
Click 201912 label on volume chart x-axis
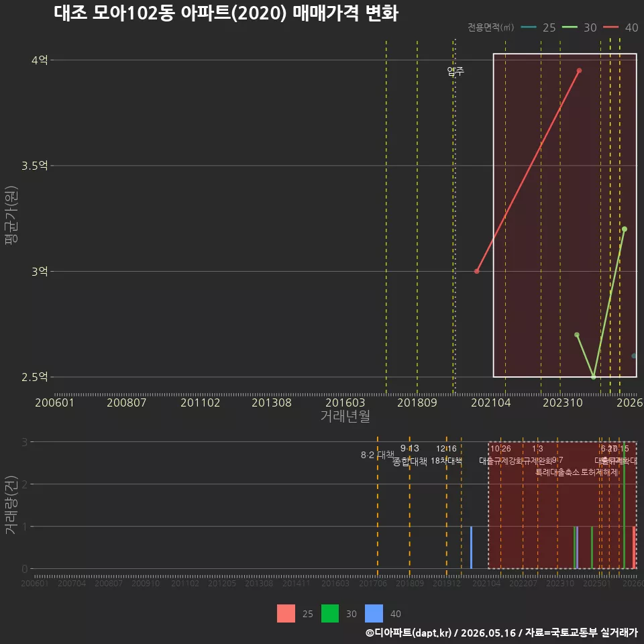click(x=447, y=583)
